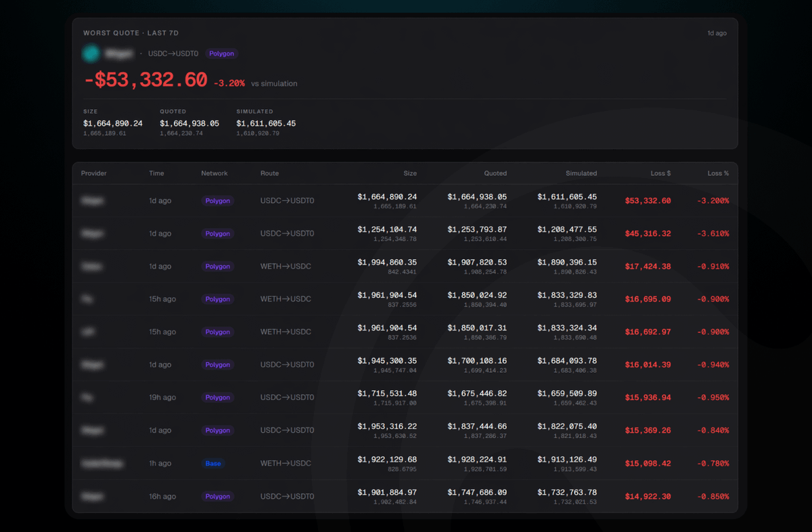
Task: Click the $1,850,017.31 quoted cell
Action: 477,328
